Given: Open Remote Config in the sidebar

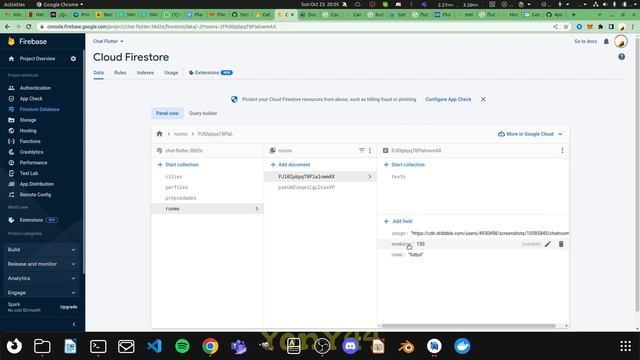Looking at the screenshot, I should [x=35, y=194].
